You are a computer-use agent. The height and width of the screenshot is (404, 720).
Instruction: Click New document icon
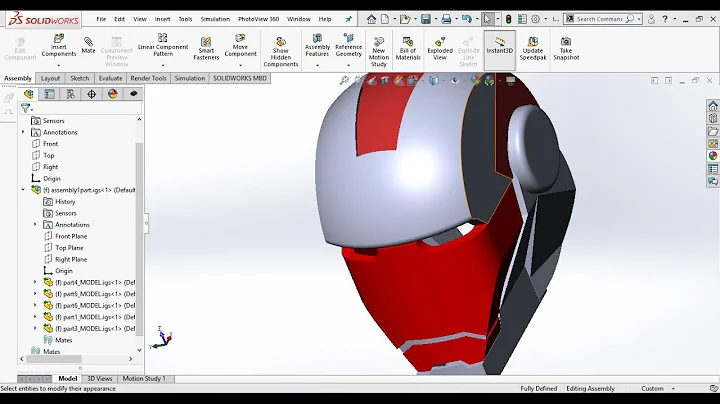pyautogui.click(x=385, y=19)
